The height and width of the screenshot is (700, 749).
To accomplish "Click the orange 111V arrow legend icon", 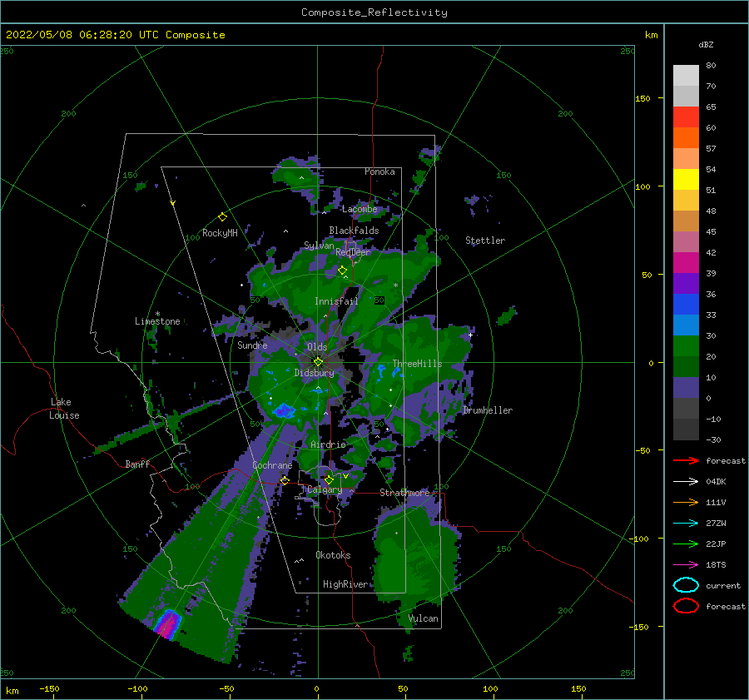I will point(686,502).
